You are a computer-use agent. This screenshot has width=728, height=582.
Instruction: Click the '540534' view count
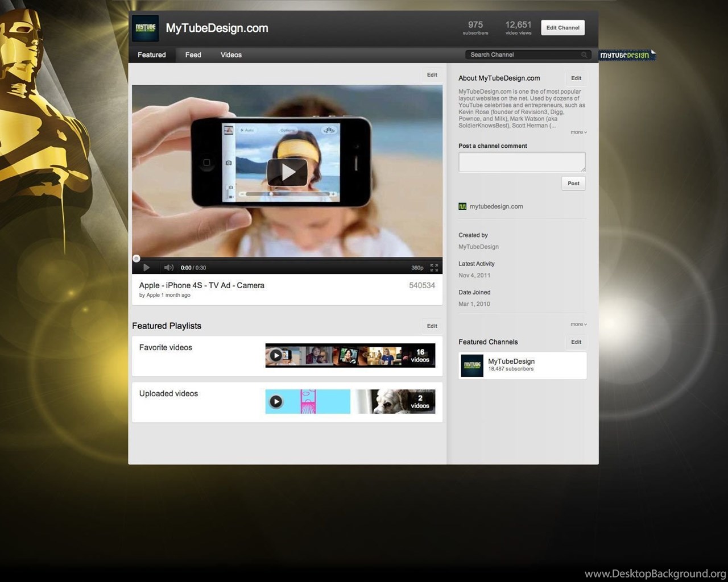422,285
